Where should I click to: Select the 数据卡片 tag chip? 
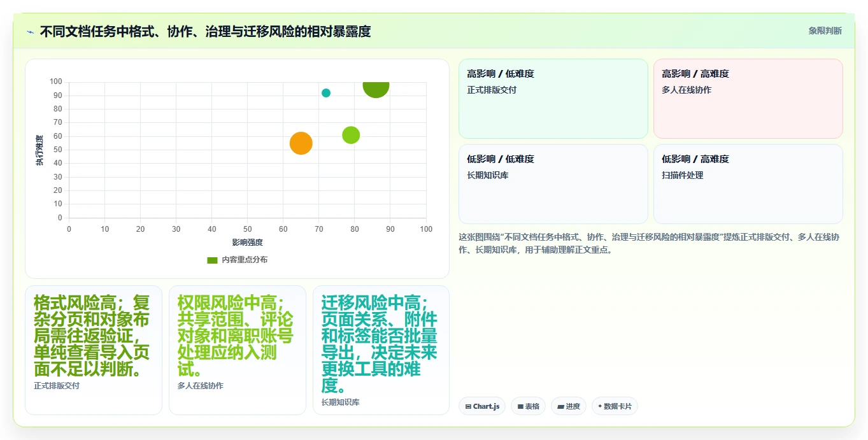click(615, 406)
